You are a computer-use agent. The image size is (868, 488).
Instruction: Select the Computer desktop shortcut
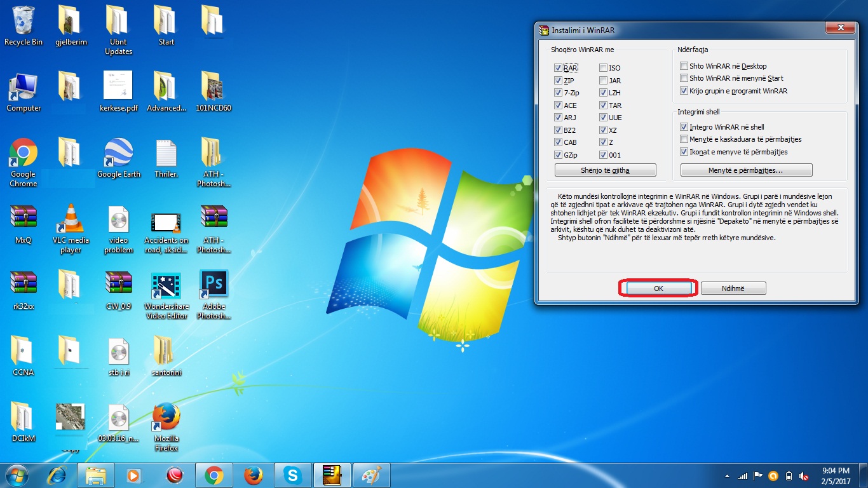(24, 92)
